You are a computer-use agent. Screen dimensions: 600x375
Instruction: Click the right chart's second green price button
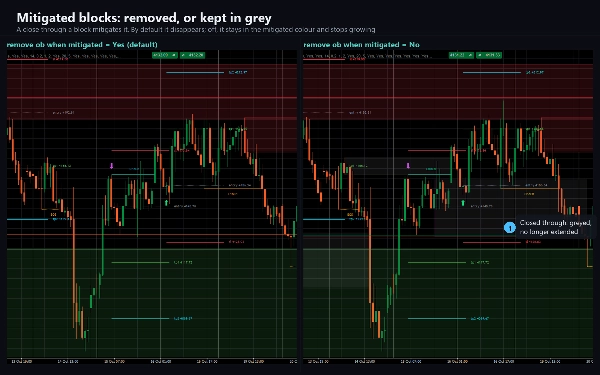pos(489,55)
